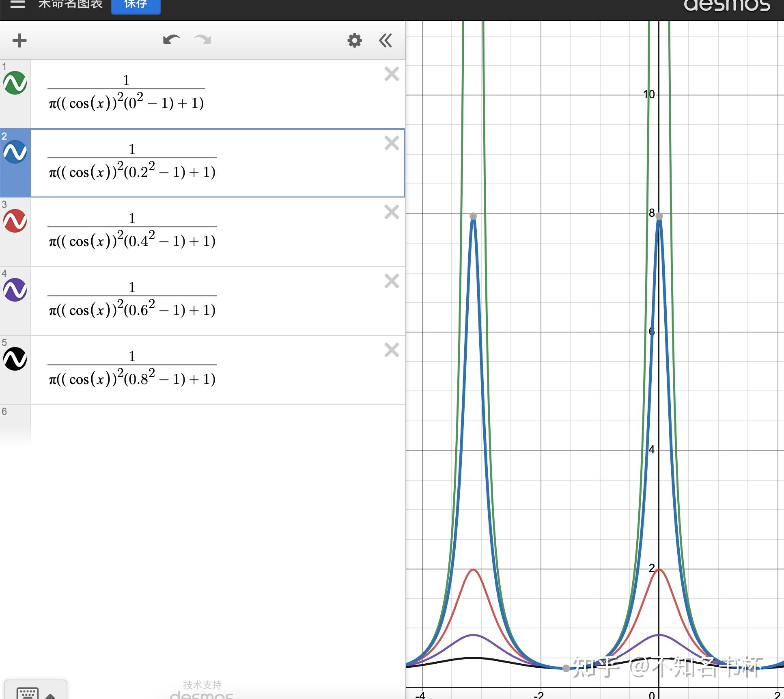
Task: Undo the last edit
Action: click(171, 40)
